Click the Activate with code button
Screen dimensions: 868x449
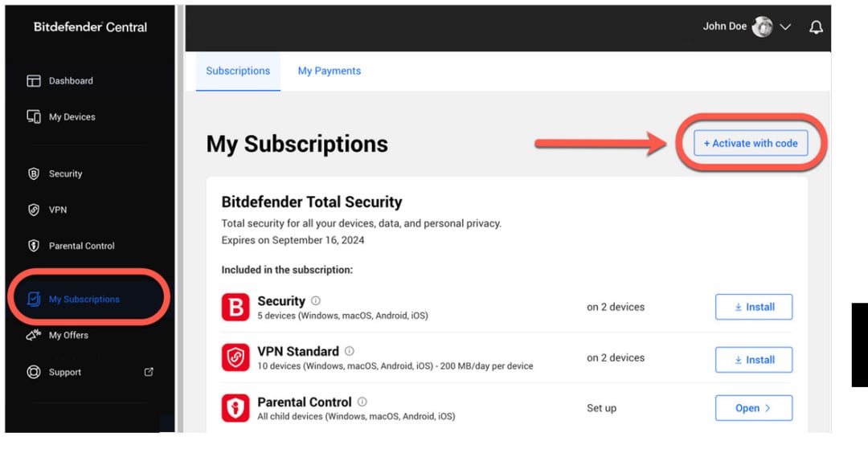click(x=751, y=143)
